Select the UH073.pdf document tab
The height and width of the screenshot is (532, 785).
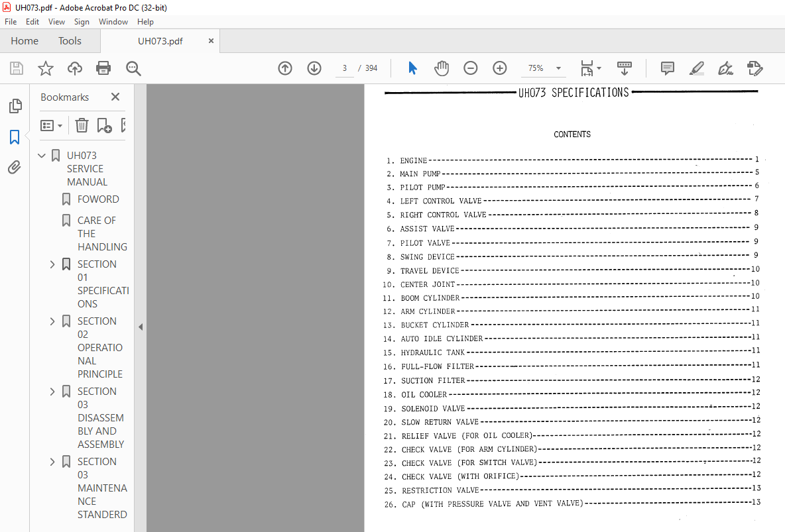[x=160, y=41]
